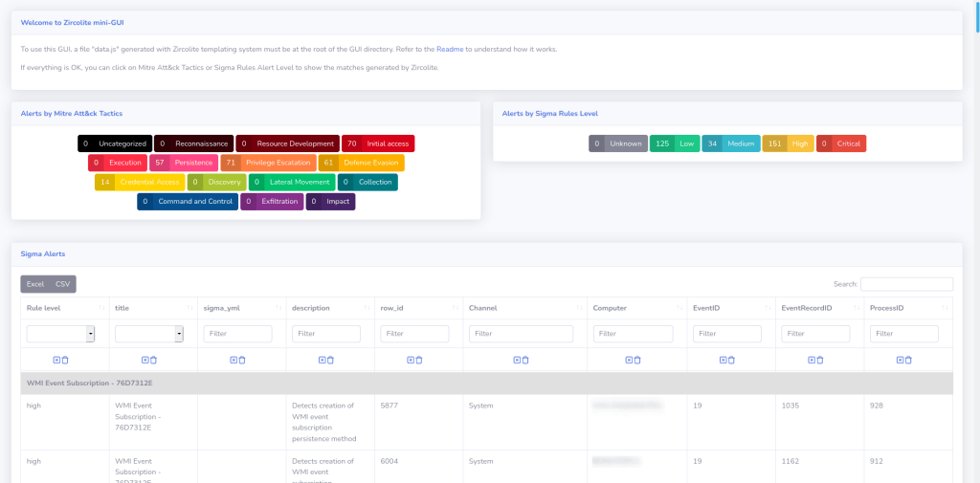Click the table Search input field
This screenshot has width=980, height=483.
pyautogui.click(x=906, y=284)
